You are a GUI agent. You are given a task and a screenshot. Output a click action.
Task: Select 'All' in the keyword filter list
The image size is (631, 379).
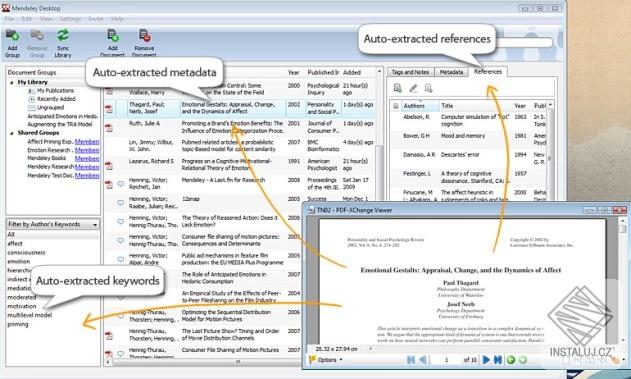point(11,234)
